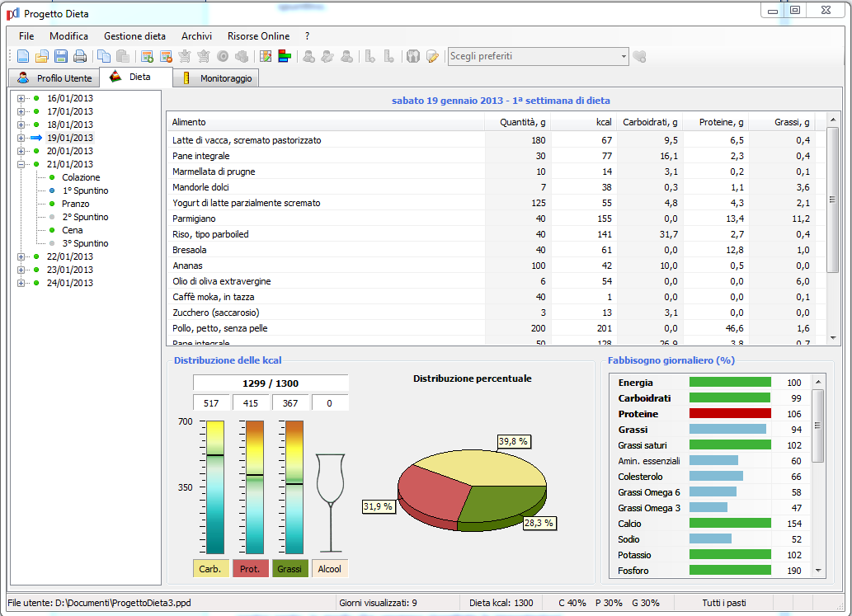Switch to the Monitoraggio tab
The height and width of the screenshot is (616, 852).
click(x=219, y=78)
